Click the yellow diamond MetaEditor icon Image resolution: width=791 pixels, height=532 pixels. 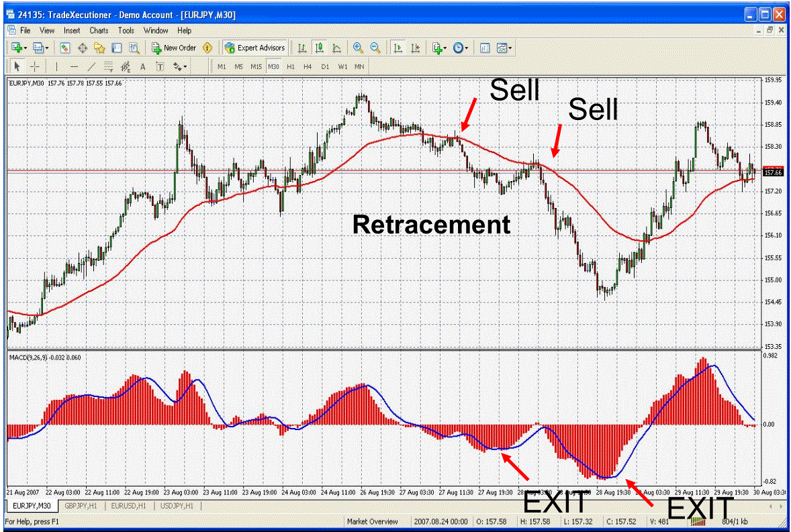[207, 48]
